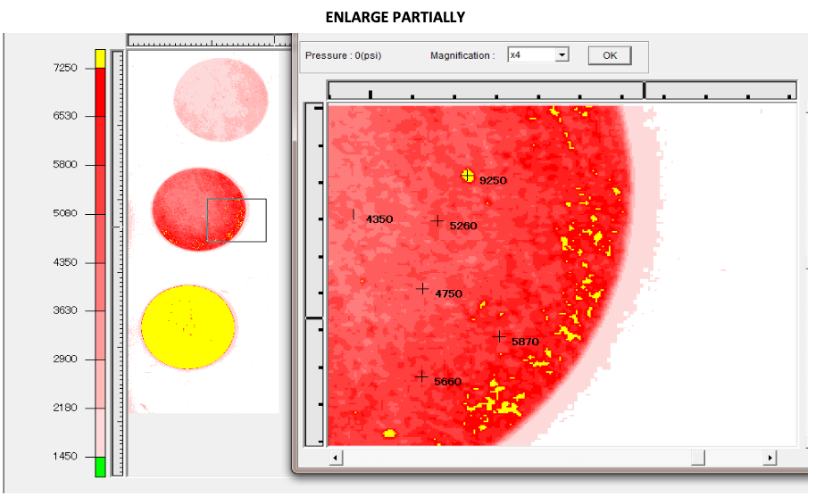Select the yellow swatch atop pressure scale
The height and width of the screenshot is (504, 824).
point(100,58)
